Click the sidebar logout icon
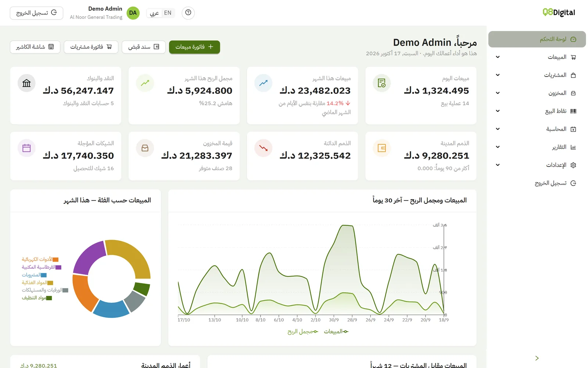This screenshot has height=368, width=588. coord(573,183)
